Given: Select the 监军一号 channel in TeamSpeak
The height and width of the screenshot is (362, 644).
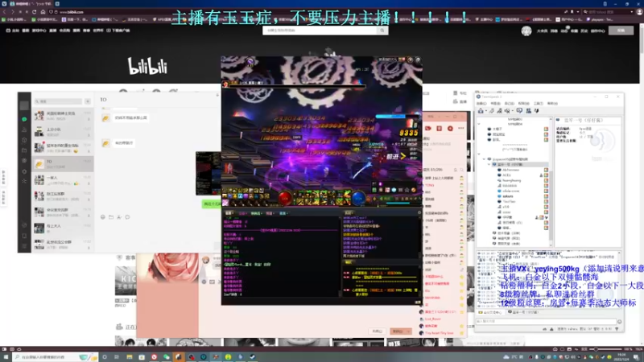Looking at the screenshot, I should click(x=518, y=164).
